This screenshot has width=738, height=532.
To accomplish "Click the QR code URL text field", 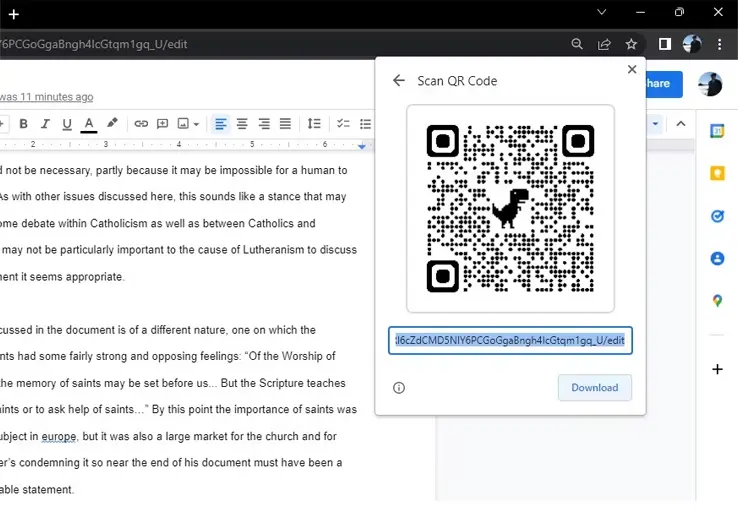I will (510, 340).
